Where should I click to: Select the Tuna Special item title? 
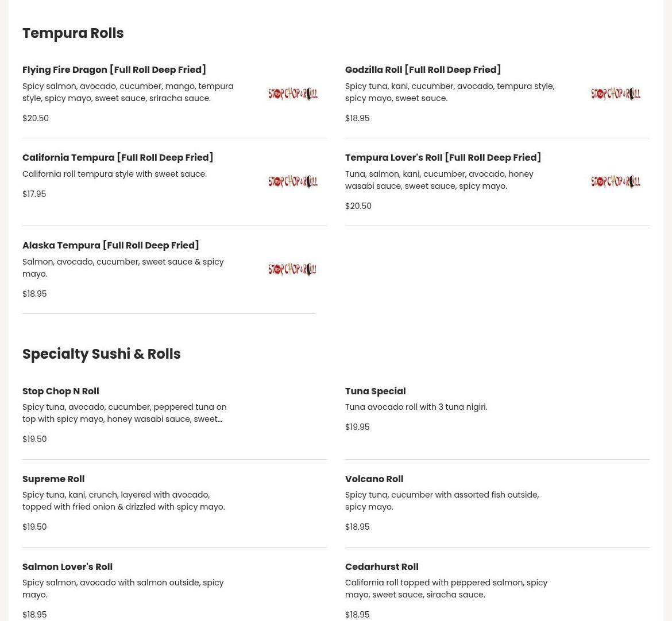375,391
